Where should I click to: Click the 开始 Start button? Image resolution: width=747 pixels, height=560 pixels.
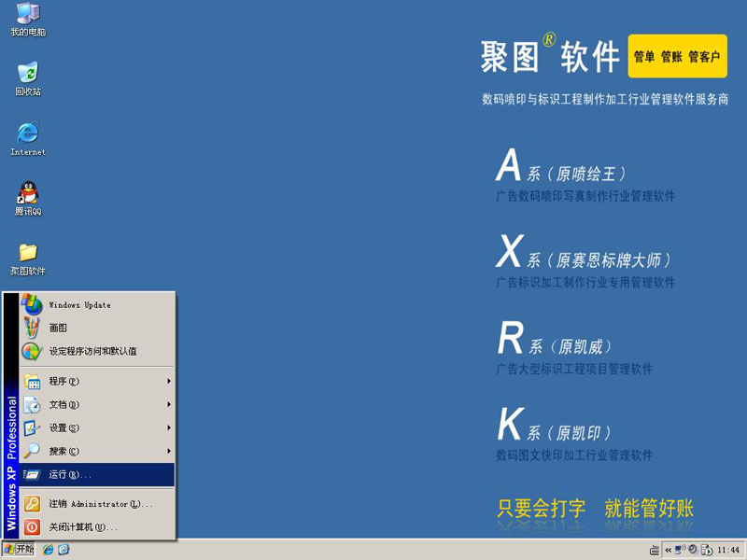coord(19,550)
